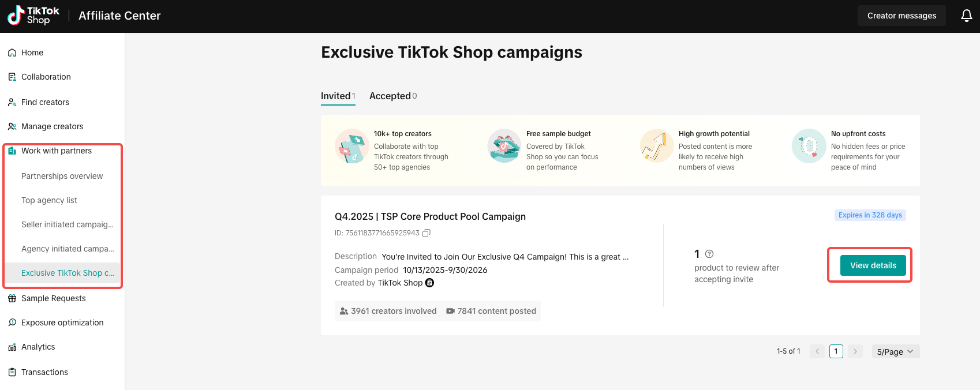This screenshot has width=980, height=390.
Task: Click the View details button
Action: tap(873, 265)
